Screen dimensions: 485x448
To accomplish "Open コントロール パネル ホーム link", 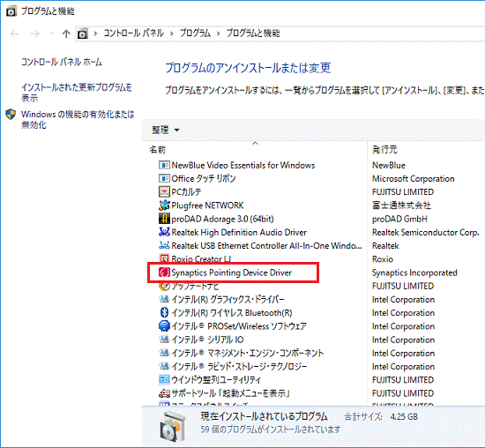I will click(x=62, y=62).
